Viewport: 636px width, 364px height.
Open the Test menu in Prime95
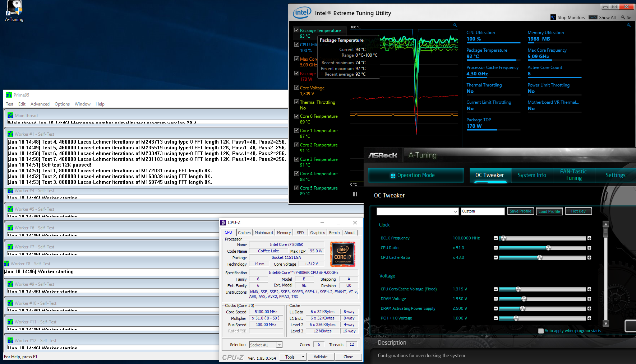click(x=9, y=104)
